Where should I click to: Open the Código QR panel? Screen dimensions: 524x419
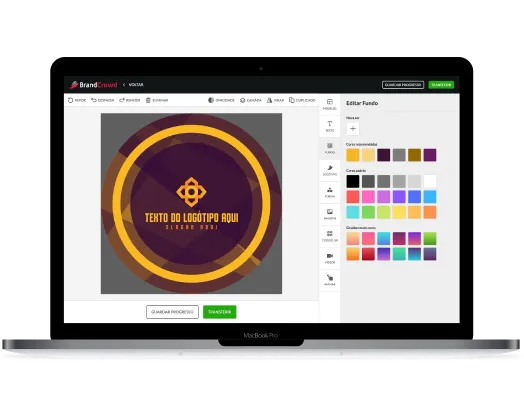(330, 236)
